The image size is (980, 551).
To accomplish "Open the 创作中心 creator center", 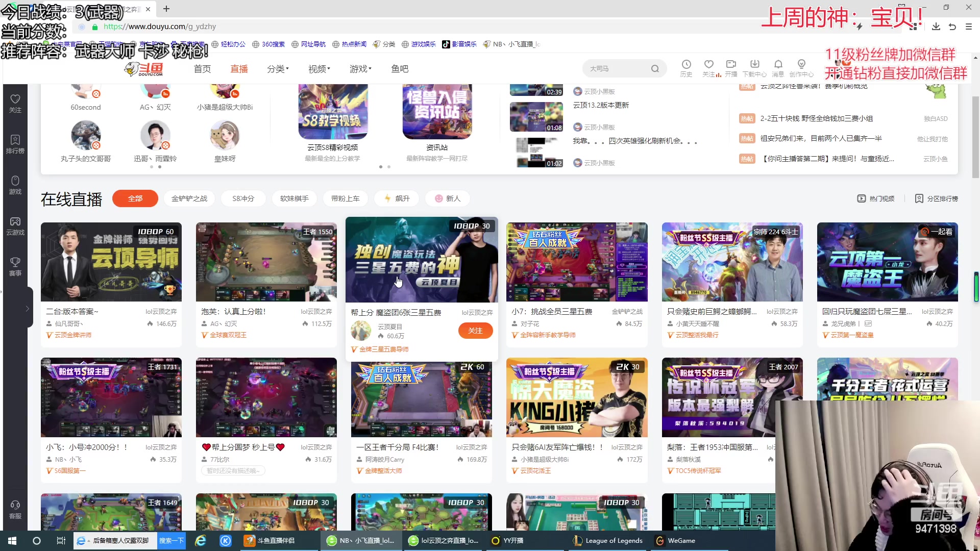I will click(801, 68).
